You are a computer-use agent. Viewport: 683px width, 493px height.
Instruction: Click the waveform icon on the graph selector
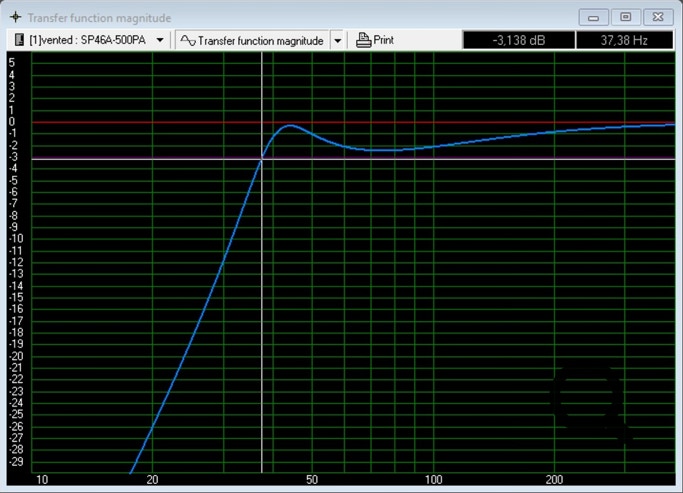pos(187,41)
